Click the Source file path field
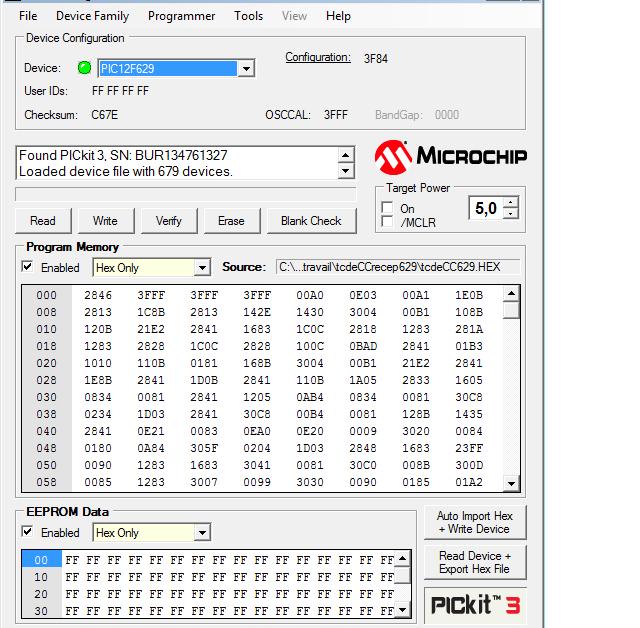640x628 pixels. pos(398,267)
